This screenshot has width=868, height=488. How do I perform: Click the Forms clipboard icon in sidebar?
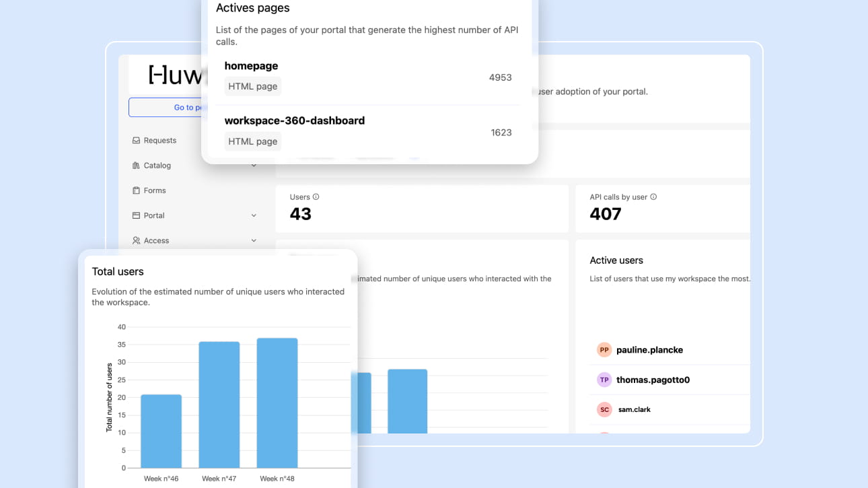click(x=137, y=190)
